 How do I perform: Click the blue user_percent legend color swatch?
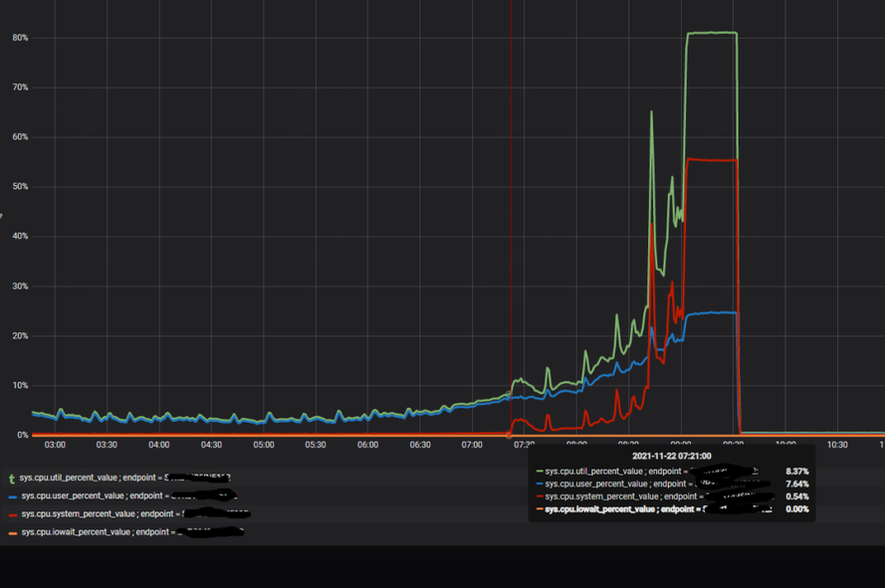pos(12,496)
